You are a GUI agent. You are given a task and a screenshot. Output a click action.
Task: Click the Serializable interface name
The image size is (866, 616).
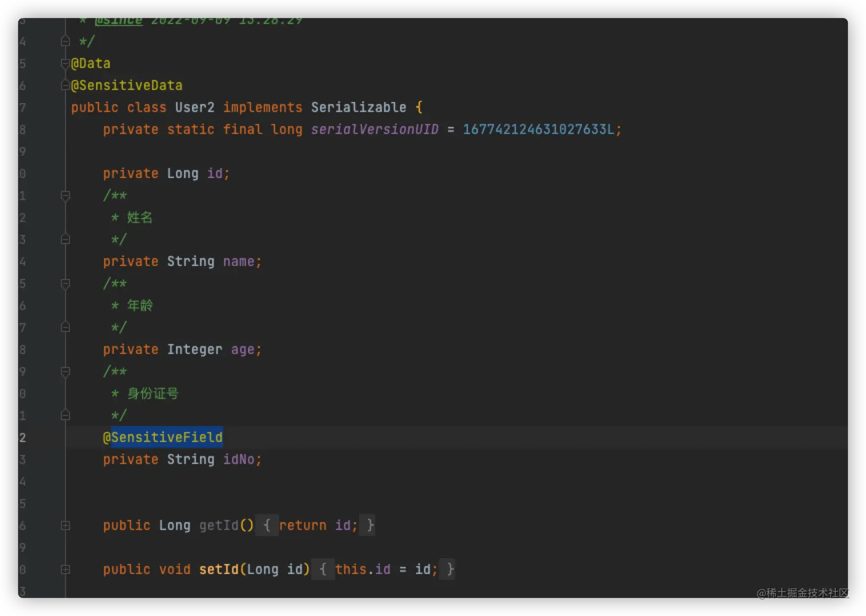click(x=359, y=108)
